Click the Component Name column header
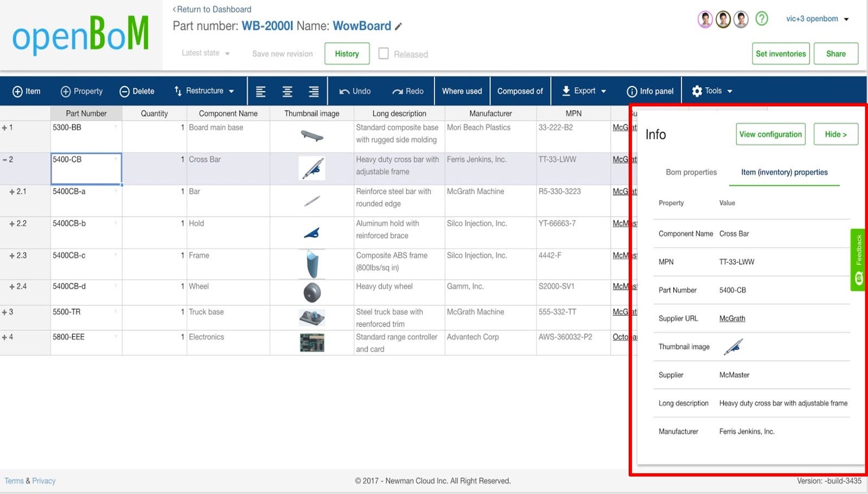 tap(228, 113)
